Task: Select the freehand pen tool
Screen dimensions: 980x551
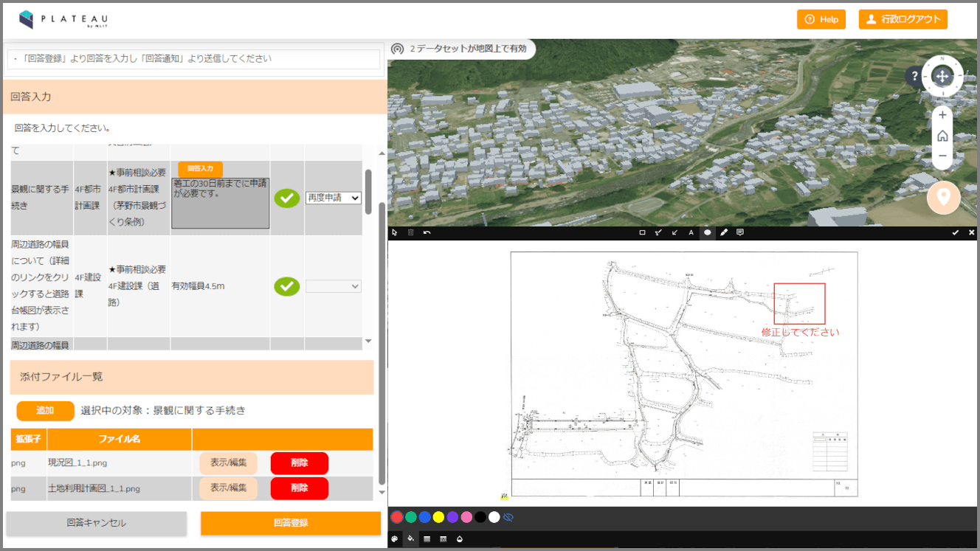Action: 724,232
